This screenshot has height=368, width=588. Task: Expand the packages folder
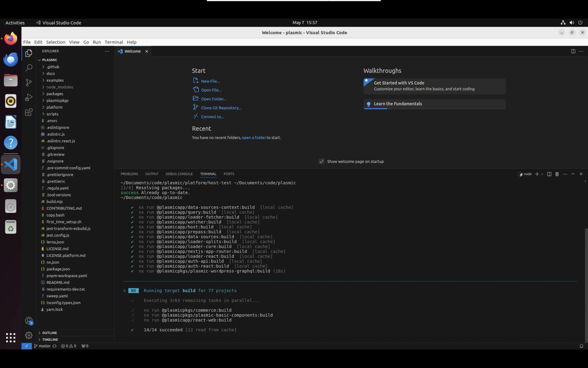[x=55, y=94]
